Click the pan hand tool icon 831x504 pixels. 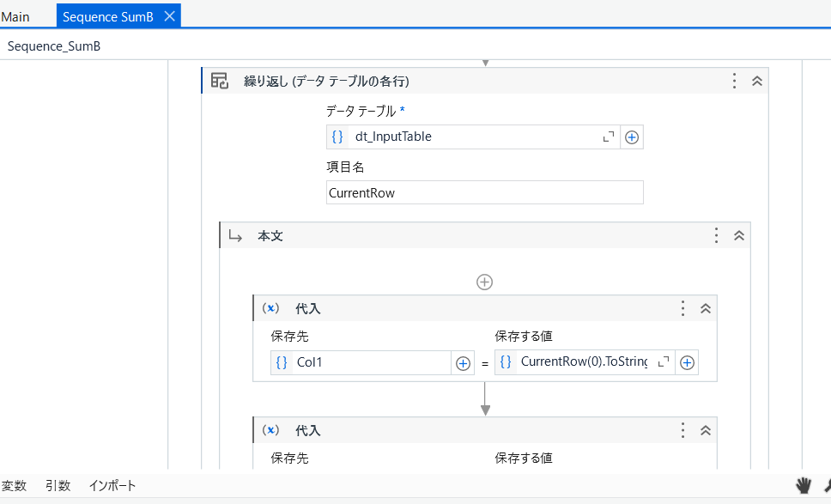coord(804,486)
